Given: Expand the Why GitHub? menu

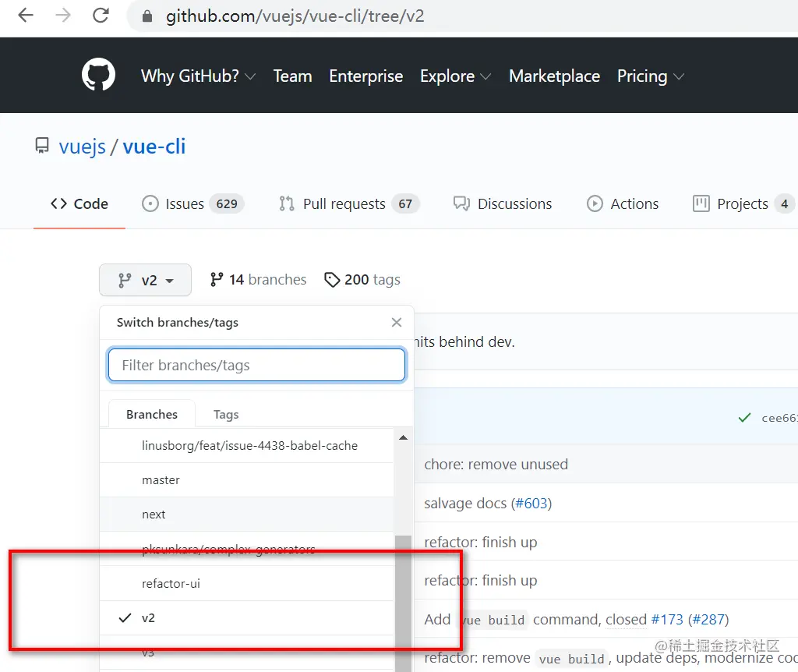Looking at the screenshot, I should 198,76.
